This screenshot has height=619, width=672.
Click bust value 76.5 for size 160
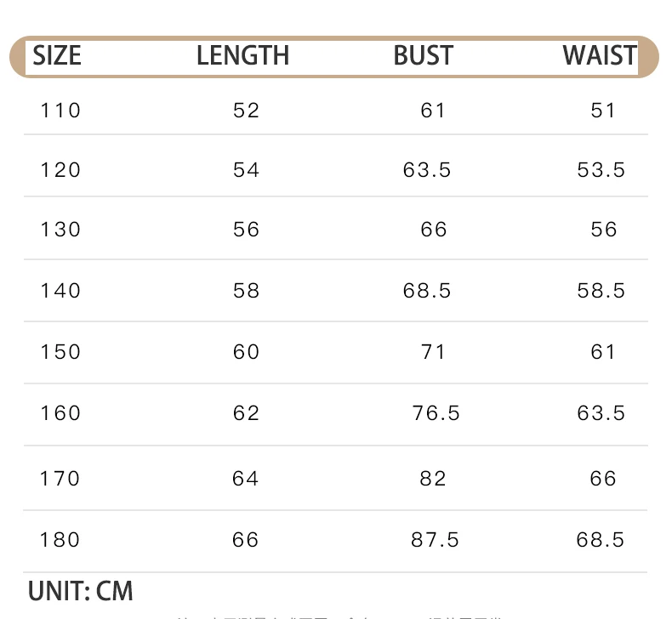436,413
